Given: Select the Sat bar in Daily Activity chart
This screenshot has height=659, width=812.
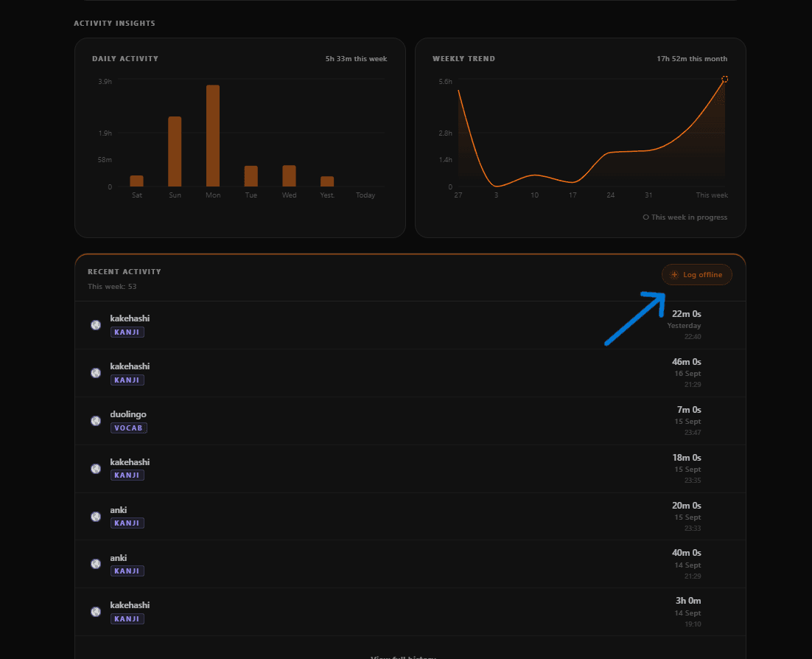Looking at the screenshot, I should [x=137, y=181].
